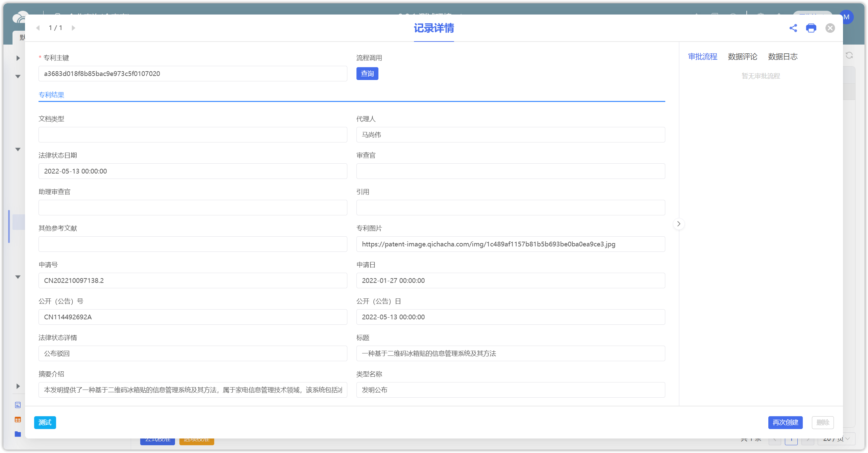Screen dimensions: 868x453
Task: Click the refresh icon behind the dialog
Action: (849, 55)
